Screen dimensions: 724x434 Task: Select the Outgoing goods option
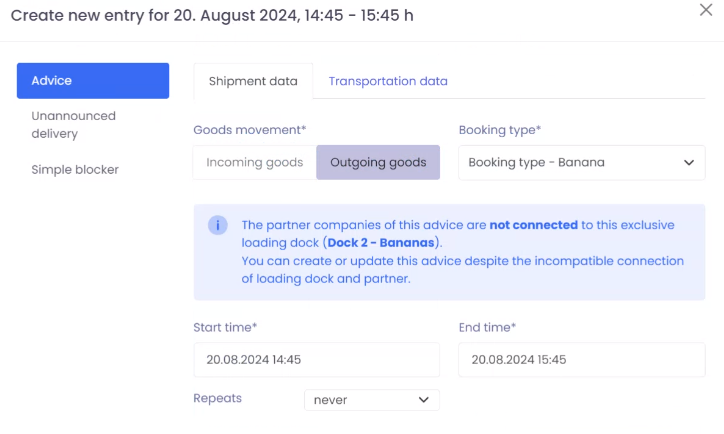pos(378,162)
